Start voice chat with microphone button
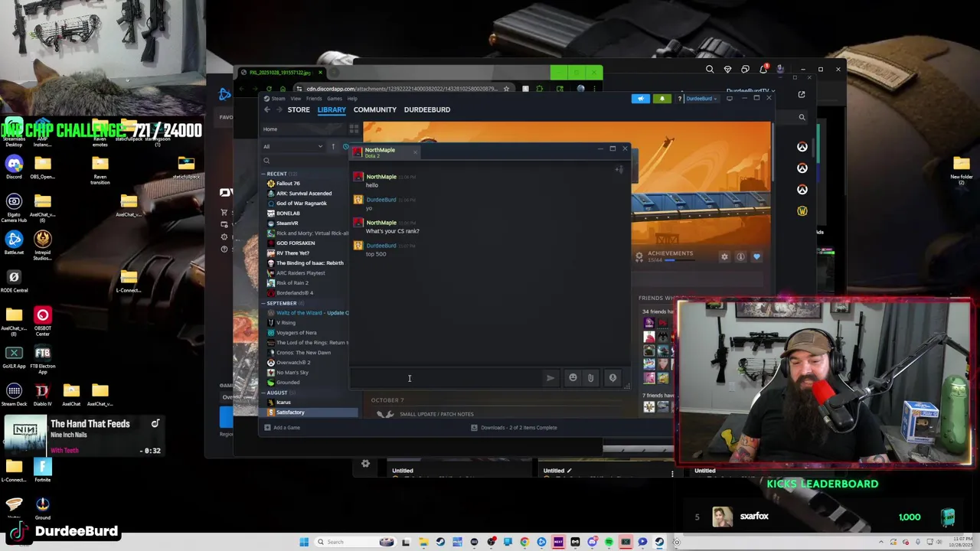Screen dimensions: 980x551 612,378
